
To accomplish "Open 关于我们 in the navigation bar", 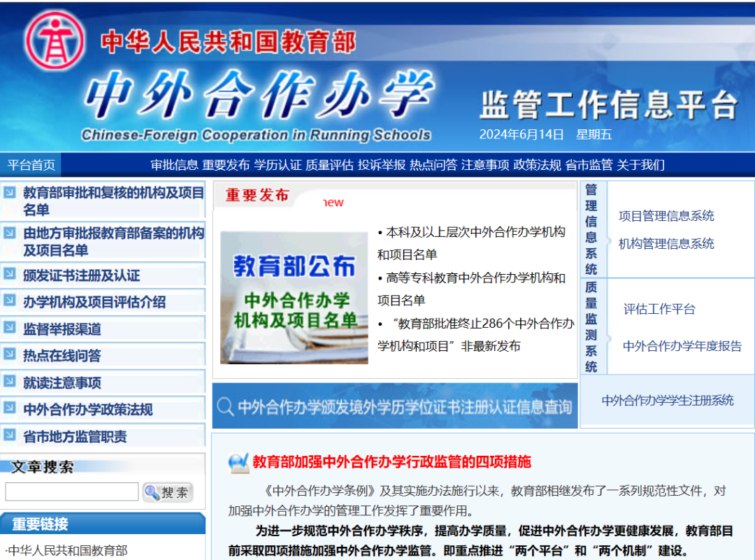I will pyautogui.click(x=641, y=165).
